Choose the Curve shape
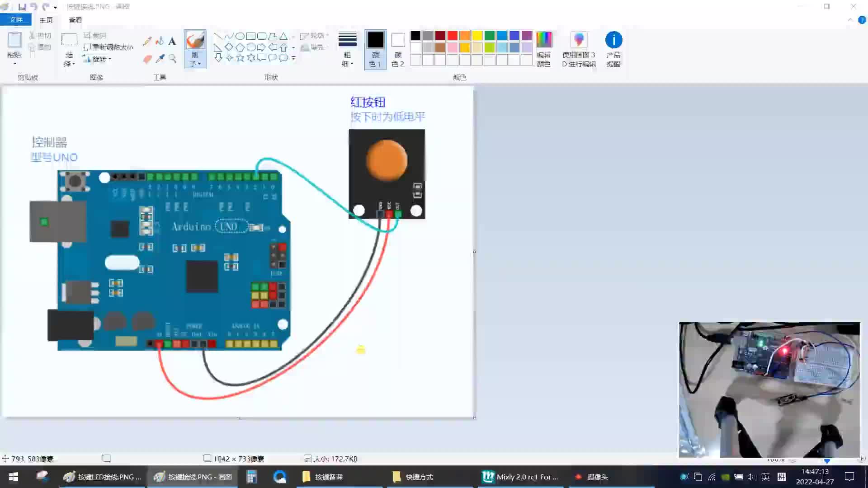Image resolution: width=868 pixels, height=488 pixels. pyautogui.click(x=229, y=36)
